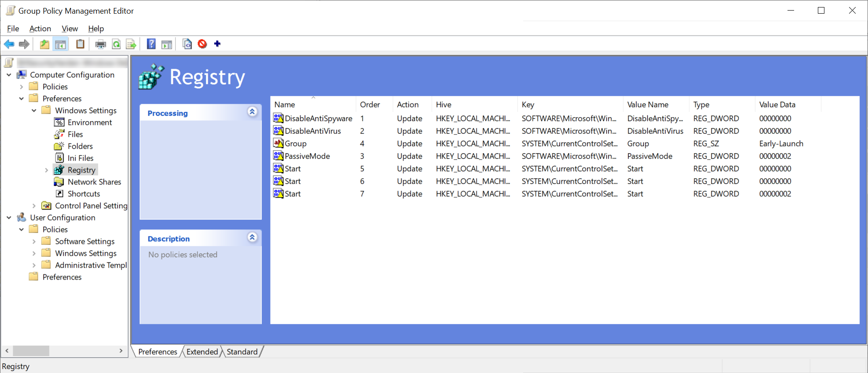Image resolution: width=868 pixels, height=373 pixels.
Task: Click the Group REG_SZ item icon
Action: click(x=278, y=143)
